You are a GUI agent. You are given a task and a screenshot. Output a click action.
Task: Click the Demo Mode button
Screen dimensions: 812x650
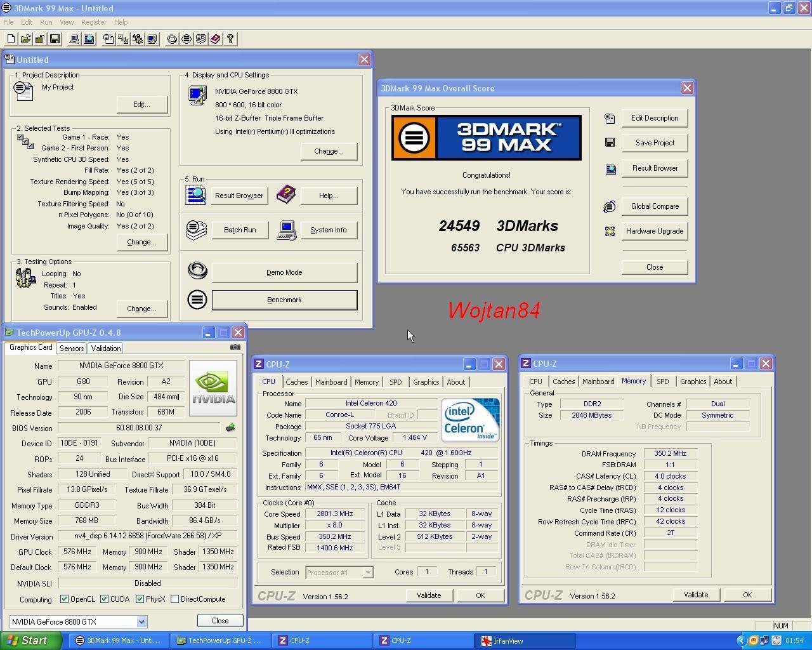pos(284,272)
